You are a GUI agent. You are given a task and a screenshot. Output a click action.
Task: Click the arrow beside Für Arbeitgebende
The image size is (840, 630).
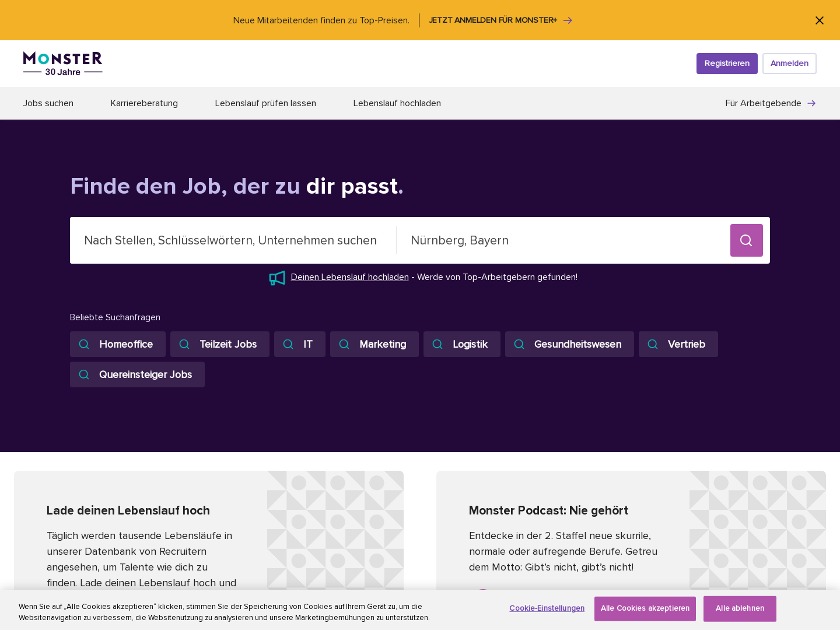[811, 103]
